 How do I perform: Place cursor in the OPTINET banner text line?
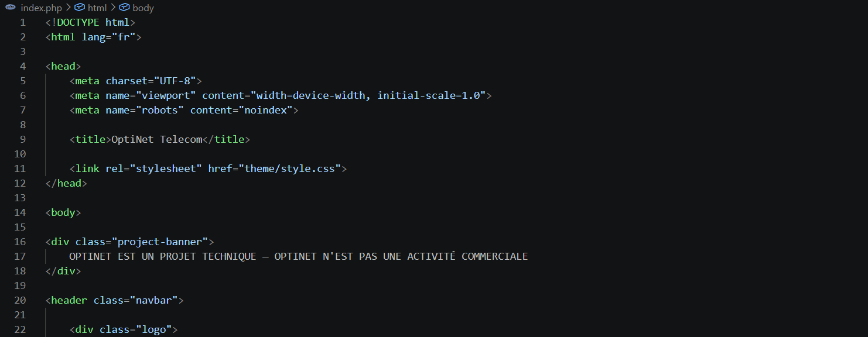(x=299, y=256)
